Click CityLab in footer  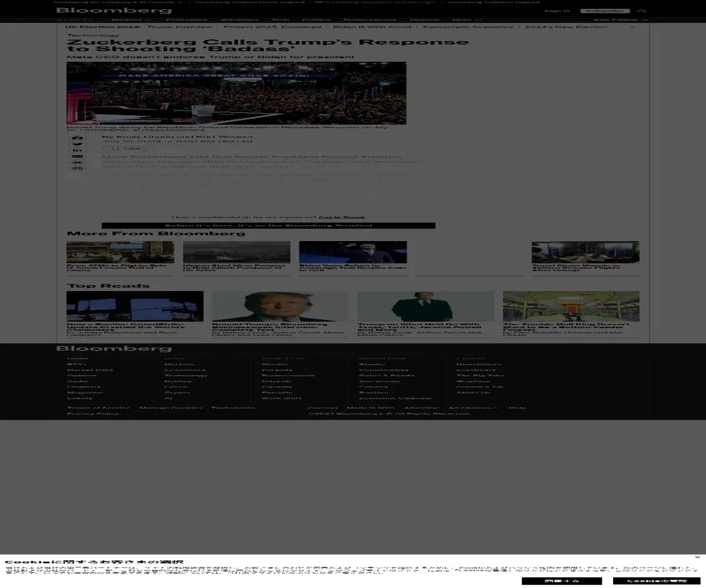pos(277,381)
